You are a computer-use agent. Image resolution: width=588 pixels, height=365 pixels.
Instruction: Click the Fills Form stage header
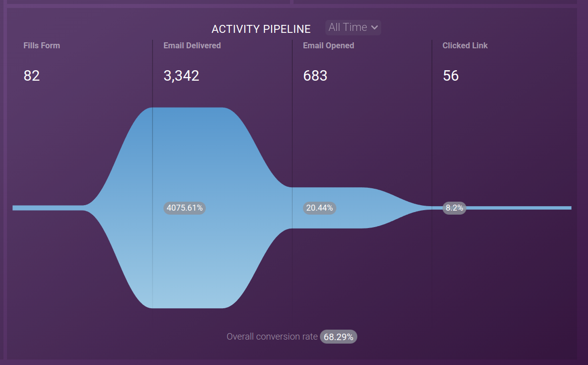[41, 45]
